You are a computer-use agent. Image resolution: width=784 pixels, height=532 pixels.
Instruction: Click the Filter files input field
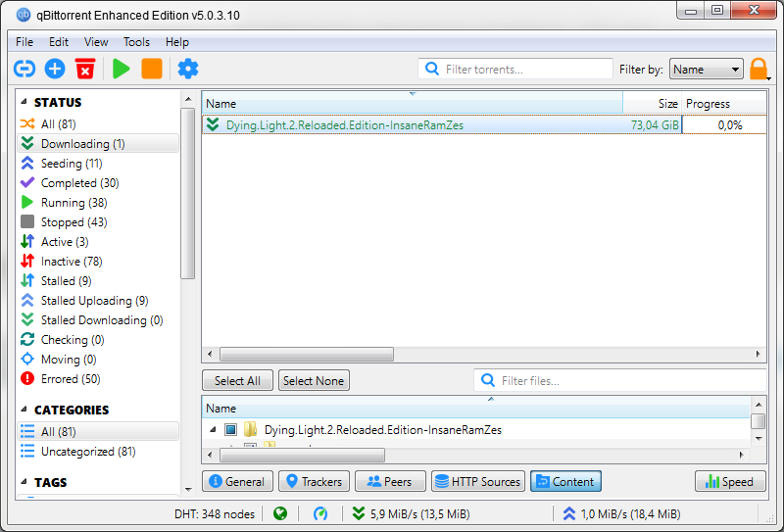(x=620, y=380)
